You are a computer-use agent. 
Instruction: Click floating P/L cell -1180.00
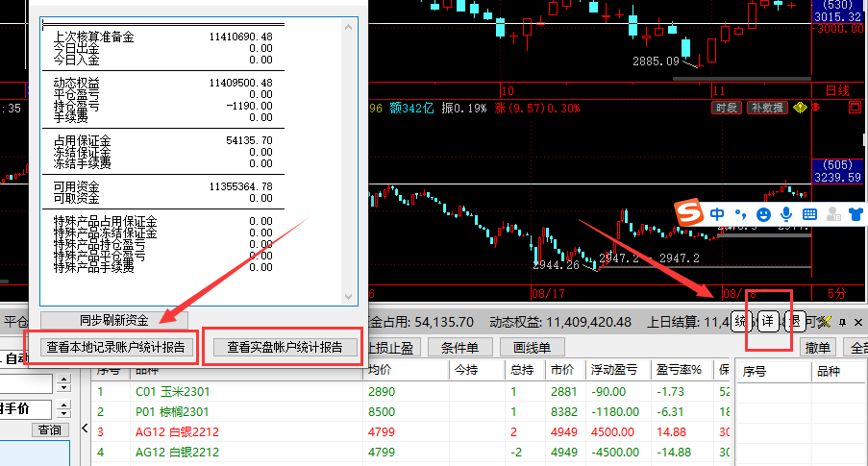tap(615, 412)
